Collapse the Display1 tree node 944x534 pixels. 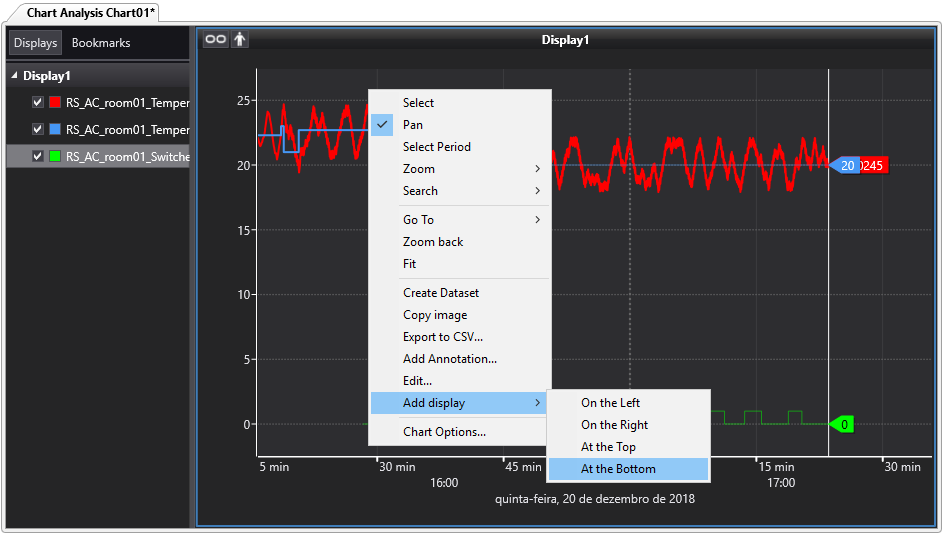tap(15, 76)
